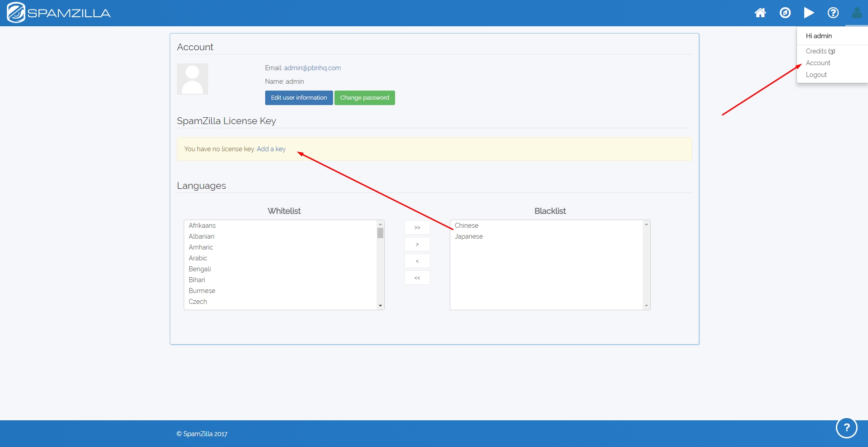Select Bengali in the Whitelist
The height and width of the screenshot is (447, 868).
[x=281, y=269]
